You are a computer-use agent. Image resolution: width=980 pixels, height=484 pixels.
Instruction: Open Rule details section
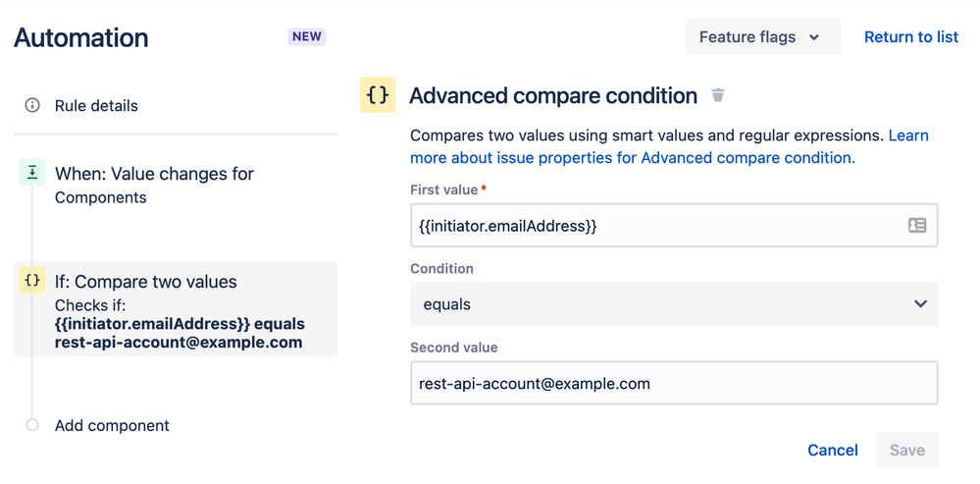coord(96,105)
